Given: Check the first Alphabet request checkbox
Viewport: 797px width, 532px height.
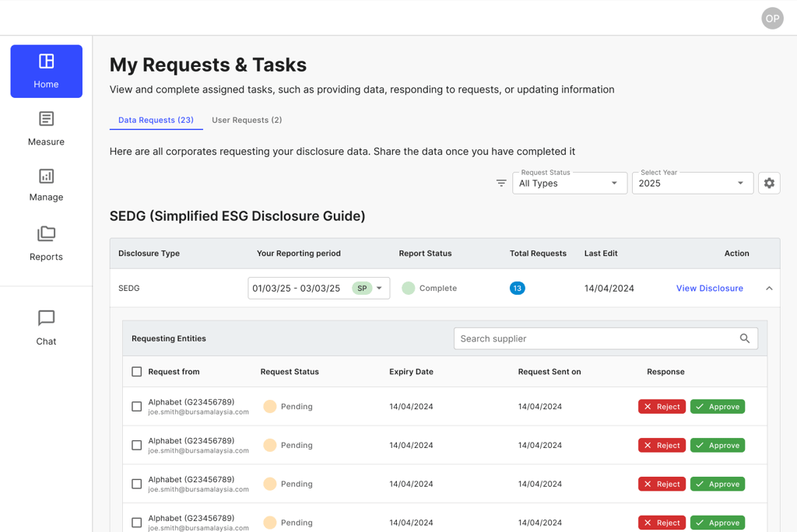Looking at the screenshot, I should [137, 407].
